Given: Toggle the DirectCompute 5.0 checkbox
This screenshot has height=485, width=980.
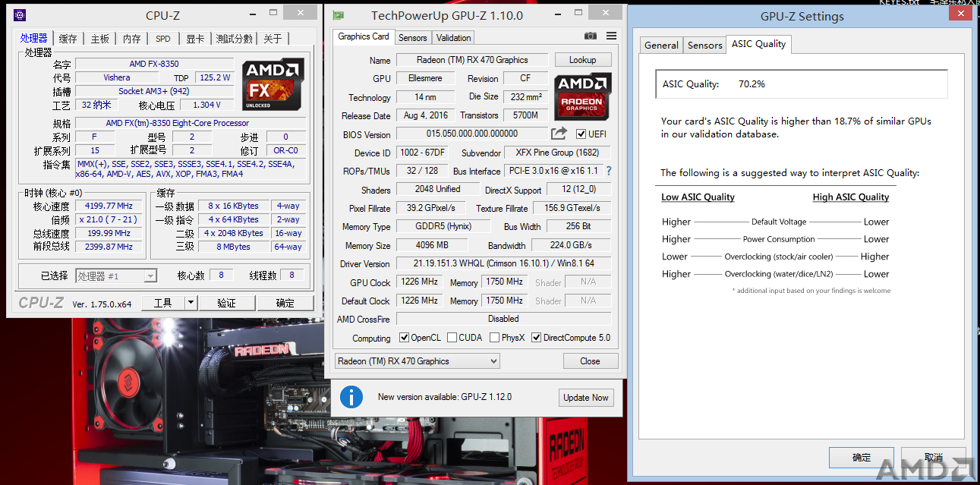Looking at the screenshot, I should (x=536, y=338).
